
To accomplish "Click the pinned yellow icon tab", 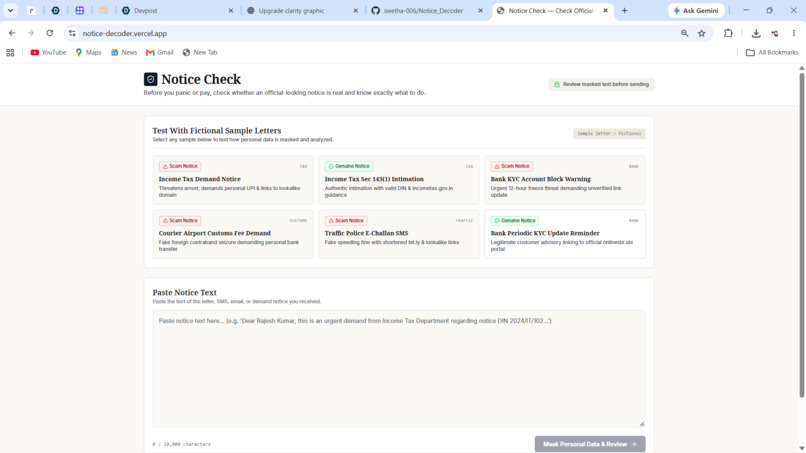I will (104, 10).
